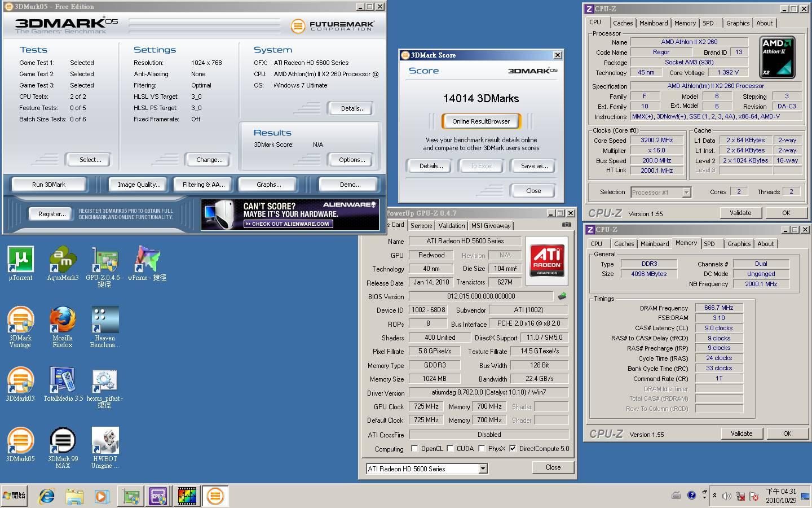The width and height of the screenshot is (812, 508).
Task: Open Internet Explorer from the taskbar
Action: click(x=47, y=496)
